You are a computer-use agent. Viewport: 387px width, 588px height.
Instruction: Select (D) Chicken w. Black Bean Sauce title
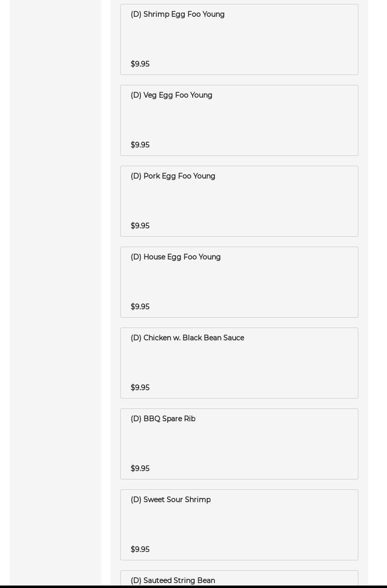tap(187, 338)
